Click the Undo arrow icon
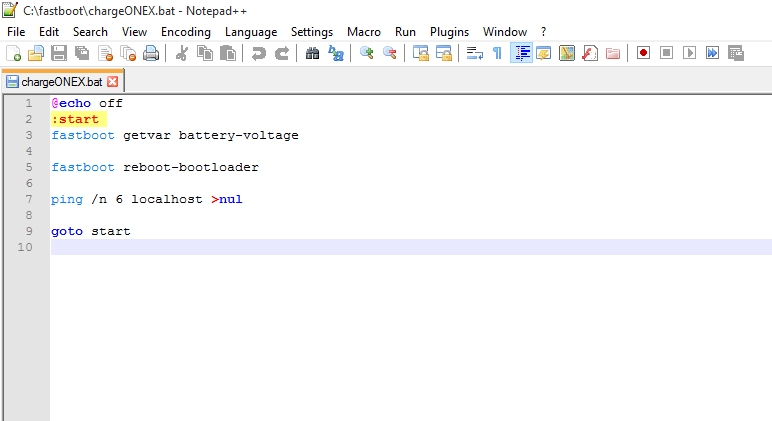The width and height of the screenshot is (772, 421). (x=258, y=53)
